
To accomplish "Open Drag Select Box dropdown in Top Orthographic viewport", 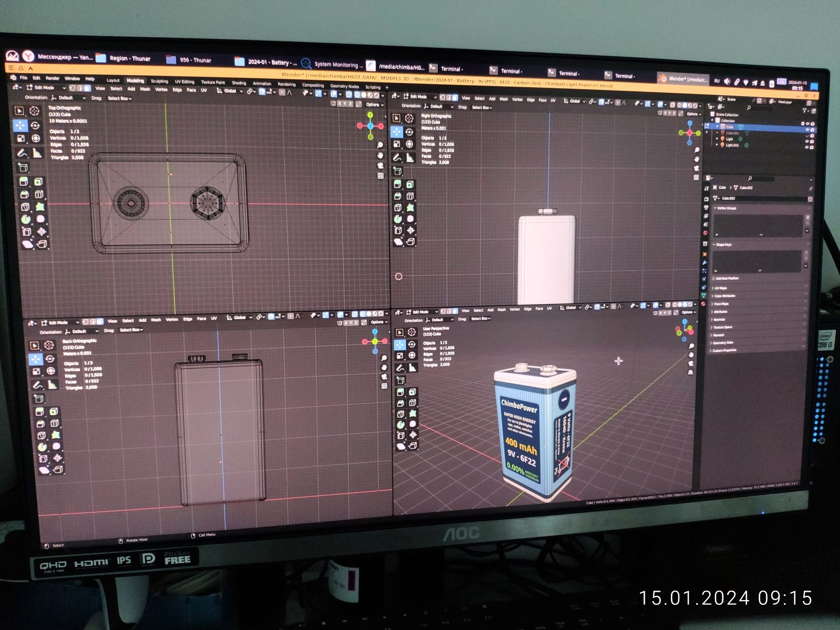I will point(119,98).
